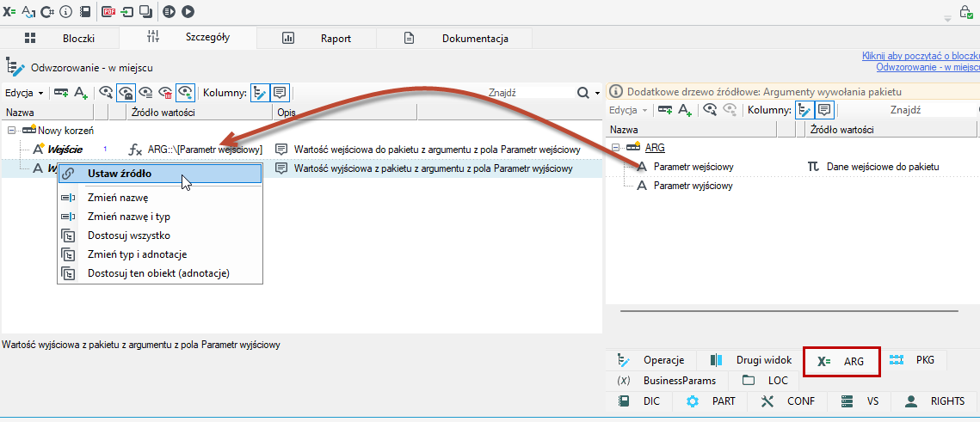Add new attribute A+ icon in left toolbar

[x=81, y=93]
